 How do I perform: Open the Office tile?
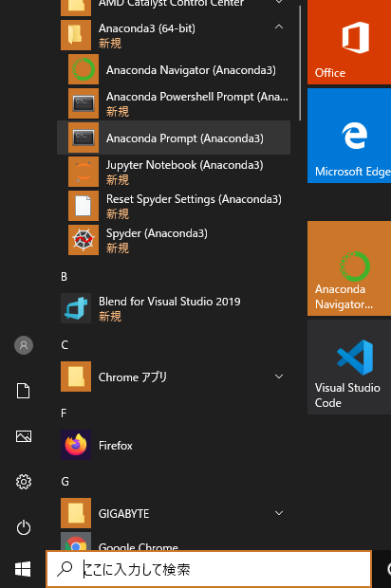tap(349, 41)
